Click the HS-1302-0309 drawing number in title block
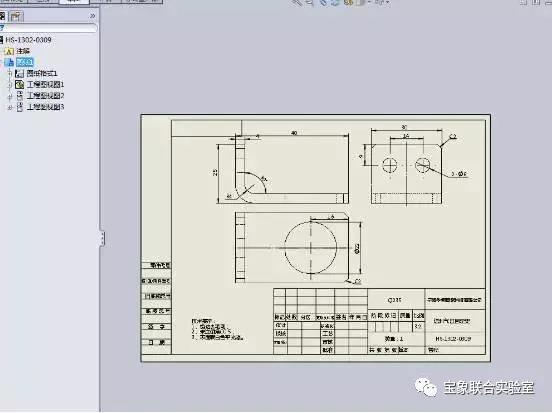552x413 pixels. (453, 339)
